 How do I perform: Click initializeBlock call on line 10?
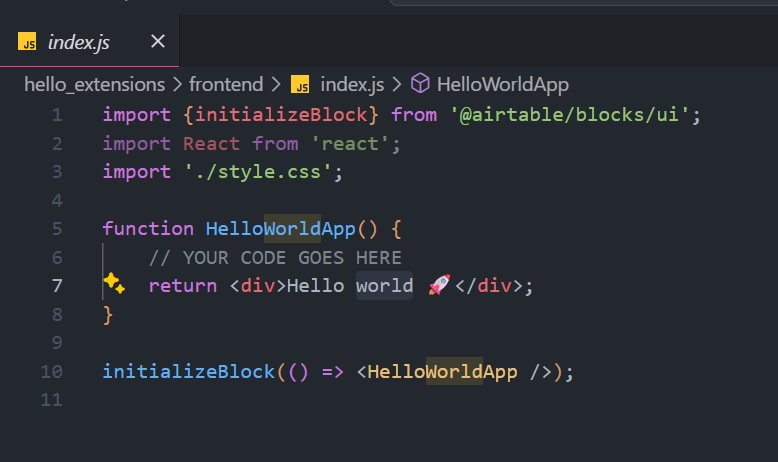tap(189, 372)
